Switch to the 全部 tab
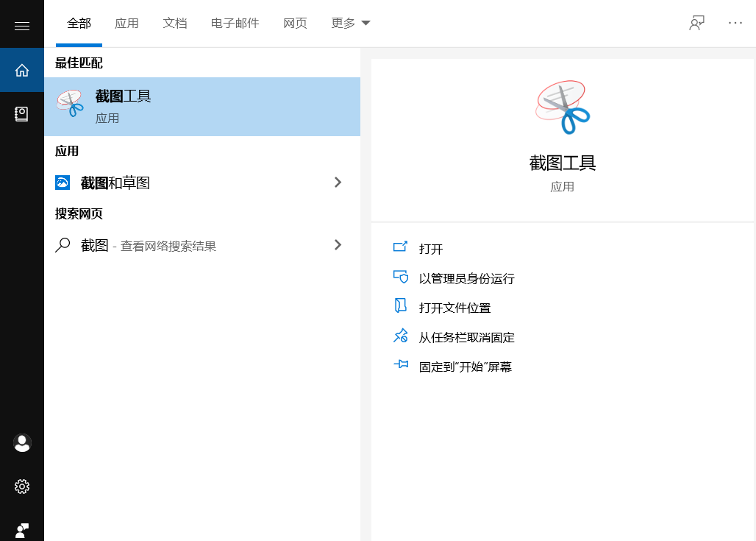This screenshot has width=756, height=541. coord(79,23)
